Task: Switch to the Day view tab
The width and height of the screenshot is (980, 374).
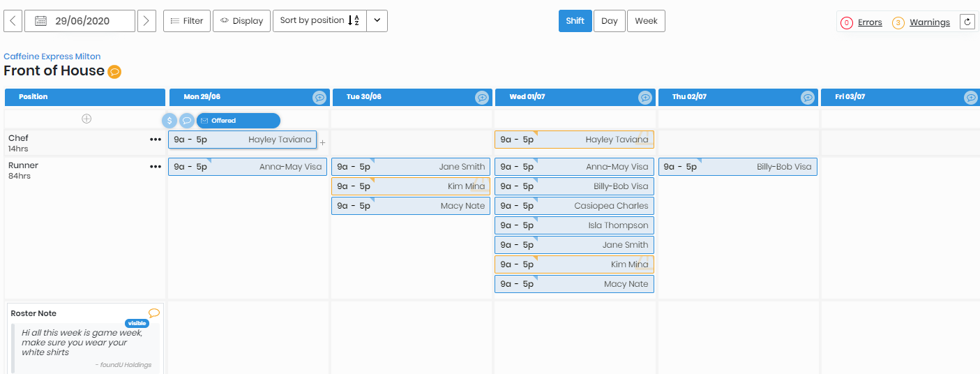Action: [x=609, y=21]
